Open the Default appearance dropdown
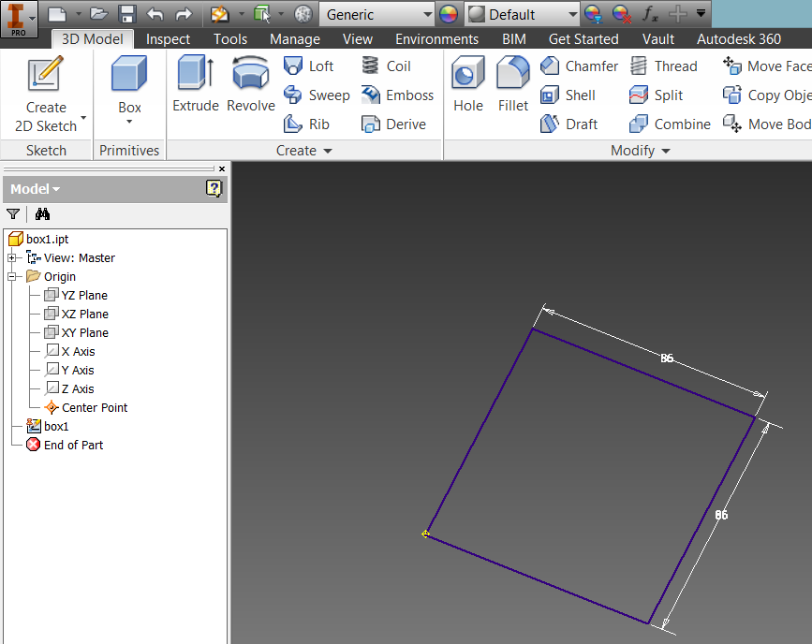 click(521, 14)
